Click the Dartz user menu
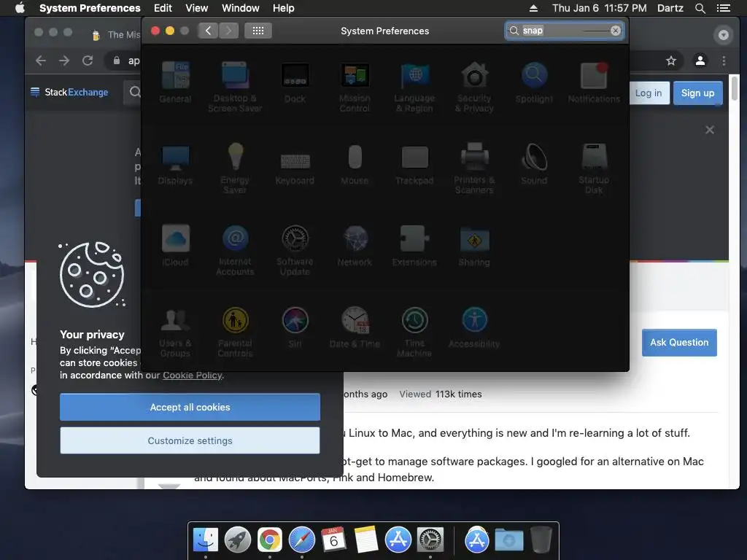The width and height of the screenshot is (747, 560). pyautogui.click(x=670, y=8)
